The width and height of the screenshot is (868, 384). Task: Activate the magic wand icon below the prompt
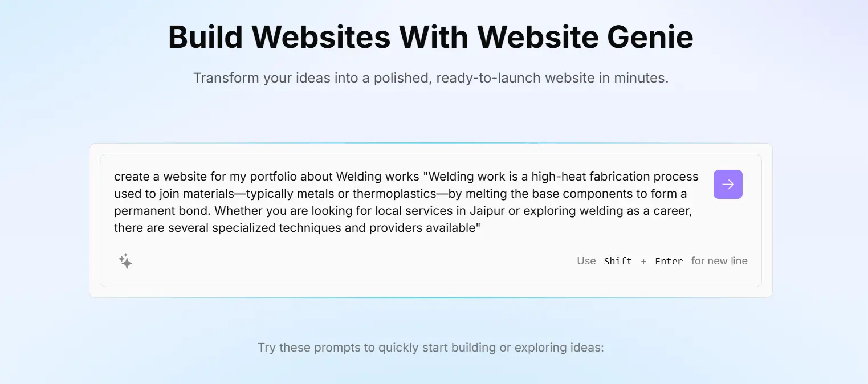click(x=125, y=261)
